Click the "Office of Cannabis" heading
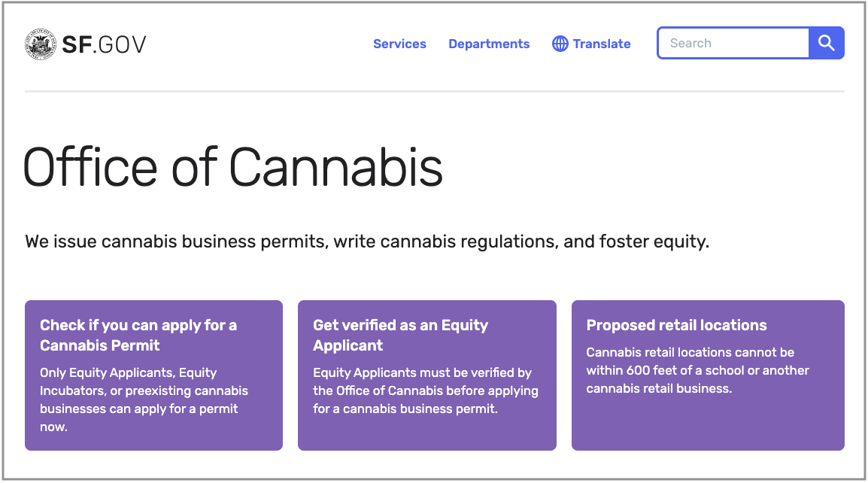The width and height of the screenshot is (868, 483). 233,167
